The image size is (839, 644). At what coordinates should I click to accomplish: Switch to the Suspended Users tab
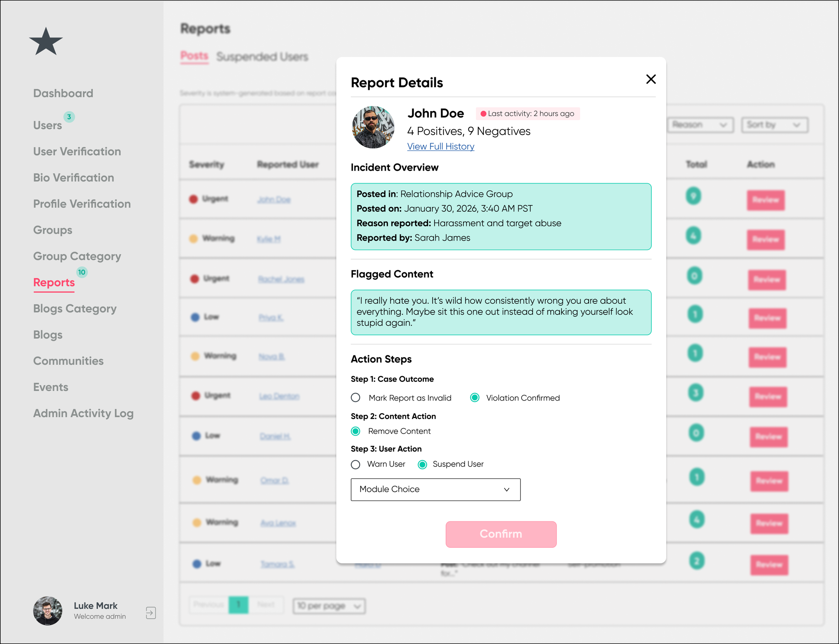pos(262,57)
